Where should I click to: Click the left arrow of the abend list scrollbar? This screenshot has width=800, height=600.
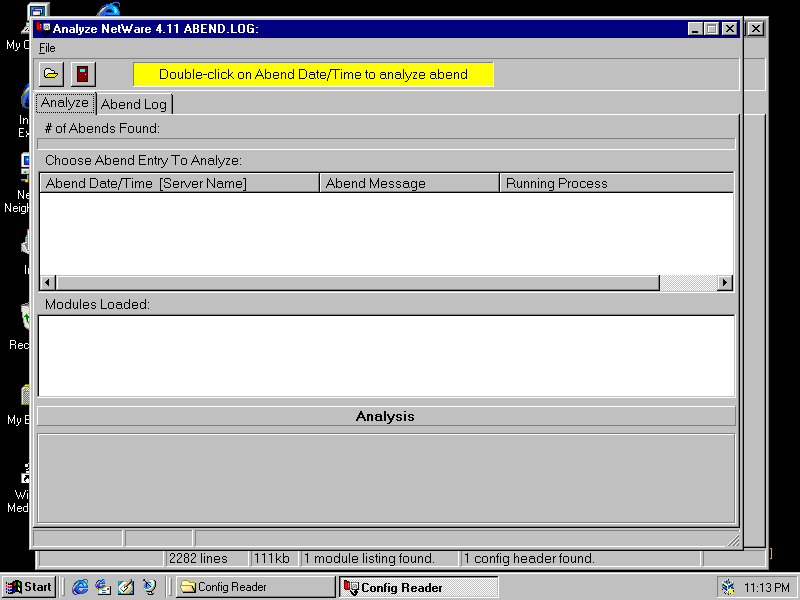coord(48,283)
